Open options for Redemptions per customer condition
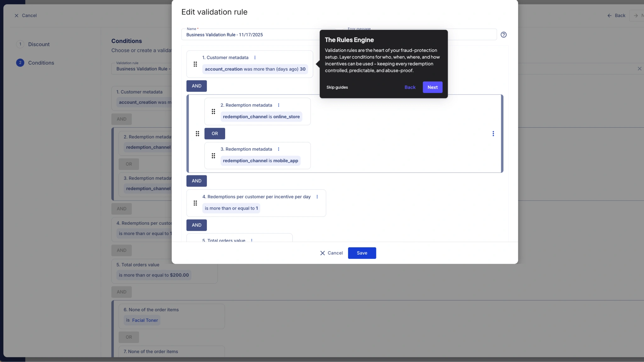 point(317,197)
